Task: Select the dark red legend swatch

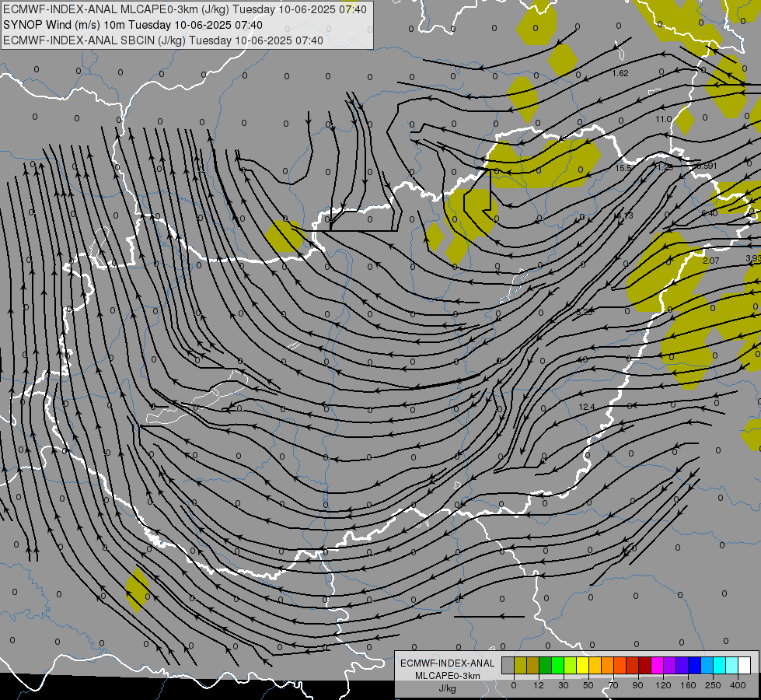Action: pos(645,665)
